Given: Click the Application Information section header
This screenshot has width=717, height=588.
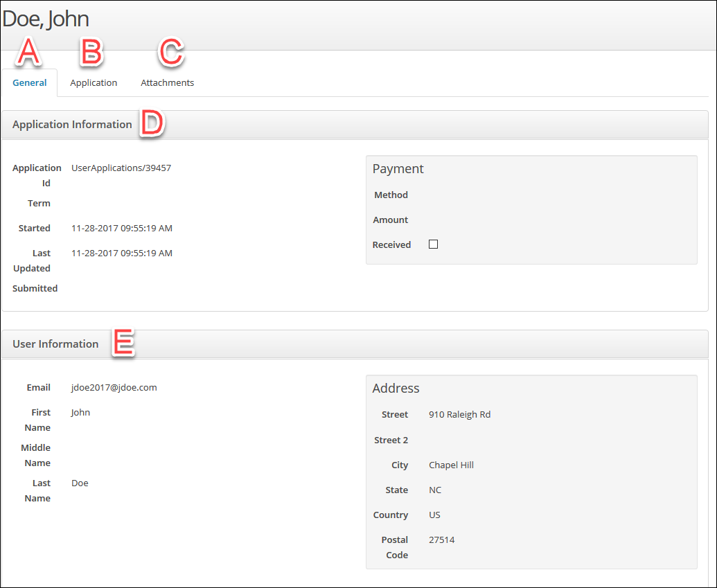Looking at the screenshot, I should [72, 125].
